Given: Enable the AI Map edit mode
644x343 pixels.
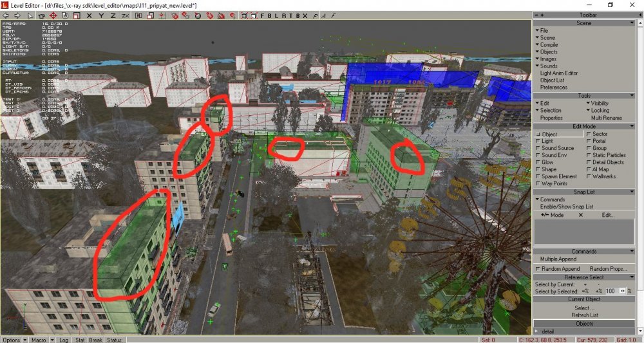Looking at the screenshot, I should (x=589, y=169).
